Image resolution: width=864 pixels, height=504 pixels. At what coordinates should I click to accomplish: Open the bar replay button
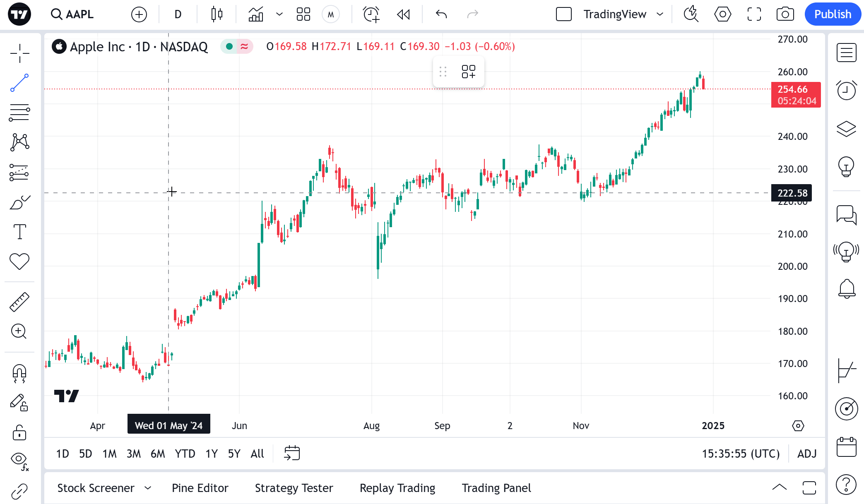click(403, 14)
